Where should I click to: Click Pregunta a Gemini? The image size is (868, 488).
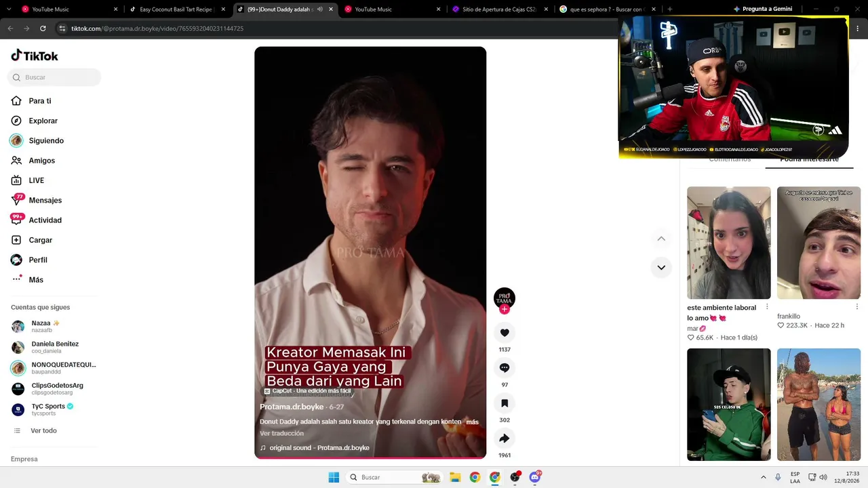pos(762,9)
